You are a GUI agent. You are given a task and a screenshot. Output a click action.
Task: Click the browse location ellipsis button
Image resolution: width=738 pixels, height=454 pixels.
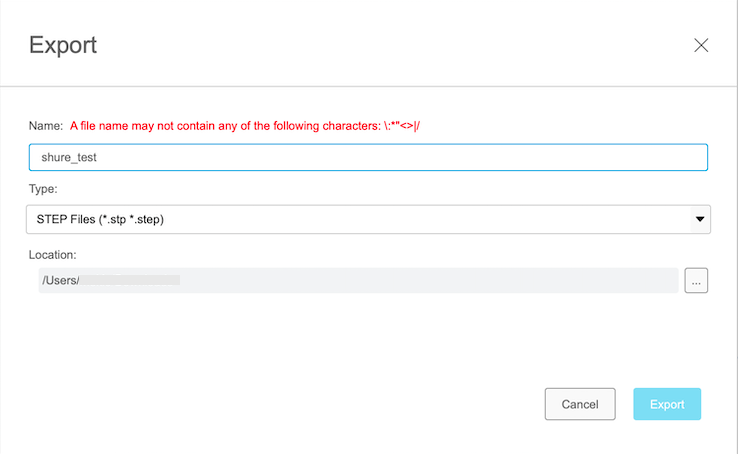pos(696,281)
